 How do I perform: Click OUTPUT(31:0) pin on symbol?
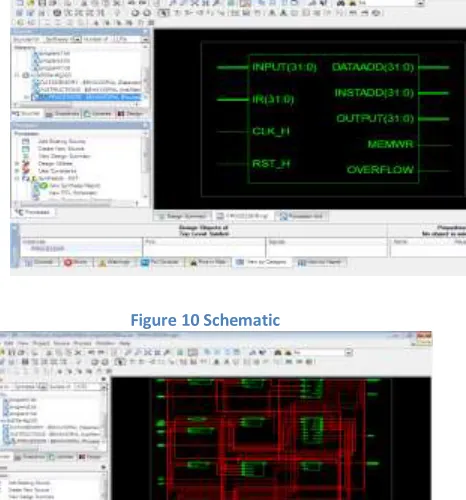(375, 119)
